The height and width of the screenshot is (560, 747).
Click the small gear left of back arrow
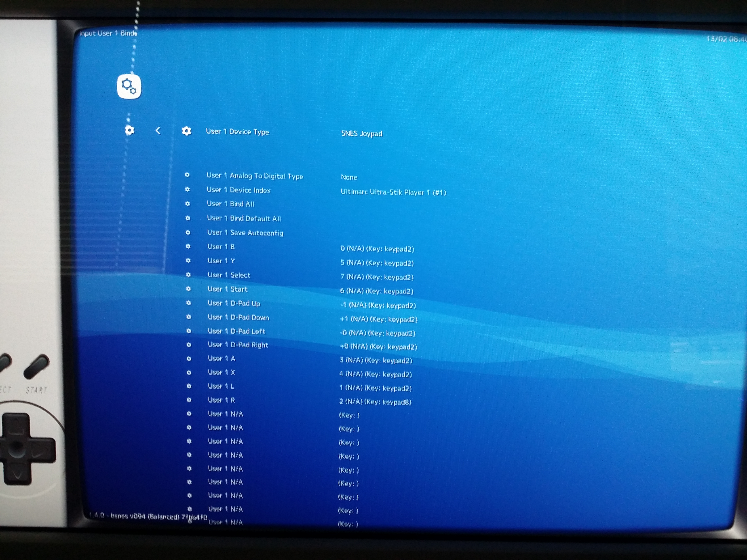pyautogui.click(x=130, y=130)
